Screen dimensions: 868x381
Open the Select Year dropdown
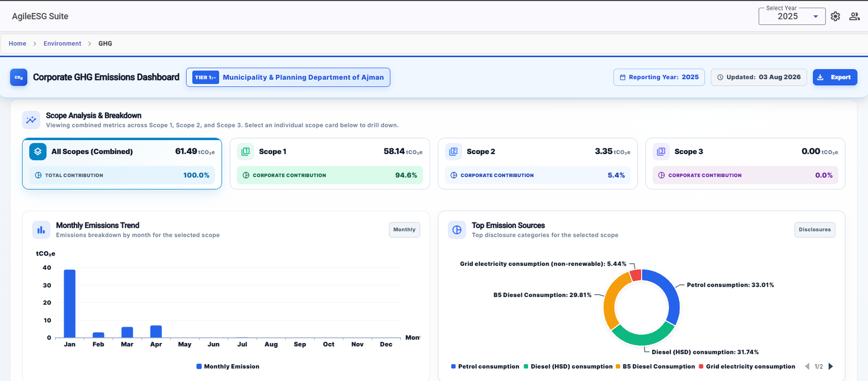coord(792,16)
